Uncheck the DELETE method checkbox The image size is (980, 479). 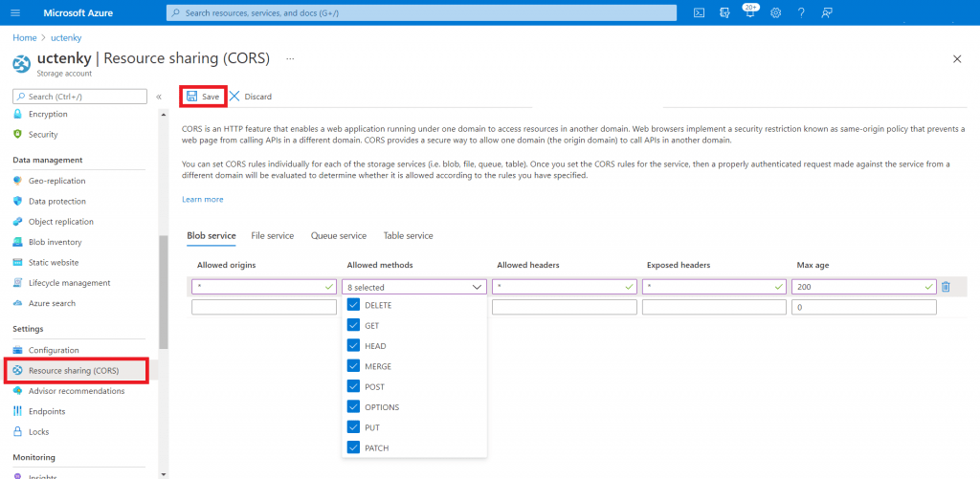(x=353, y=305)
